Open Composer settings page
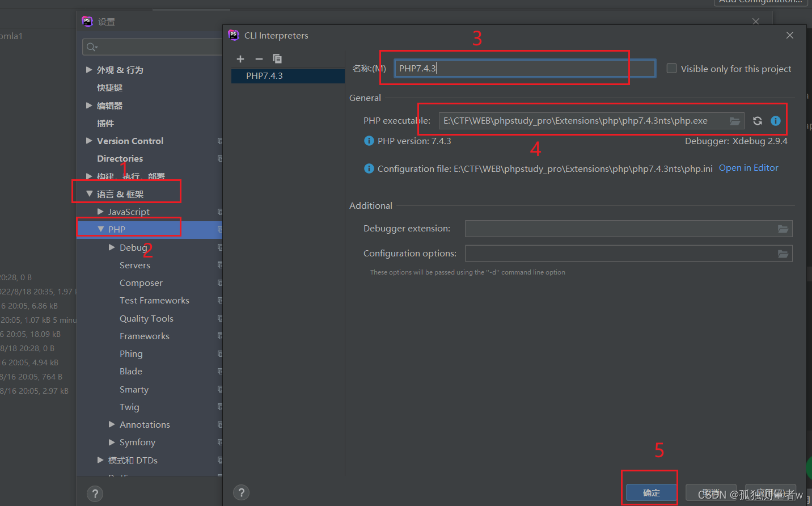This screenshot has width=812, height=506. click(141, 282)
